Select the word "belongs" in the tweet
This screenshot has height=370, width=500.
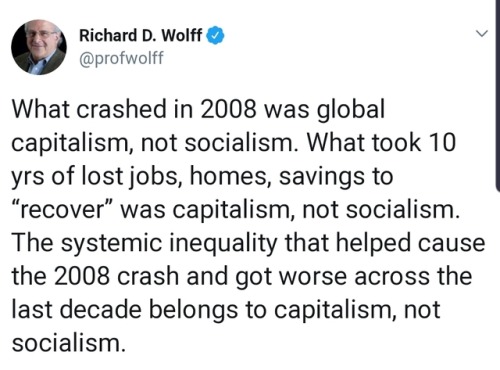coord(193,311)
